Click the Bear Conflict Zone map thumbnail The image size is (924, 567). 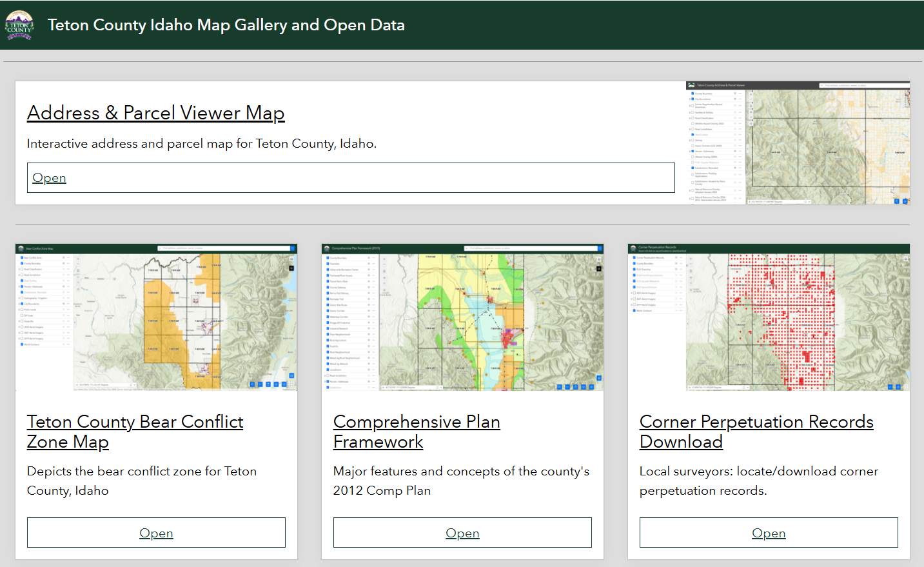(x=156, y=317)
